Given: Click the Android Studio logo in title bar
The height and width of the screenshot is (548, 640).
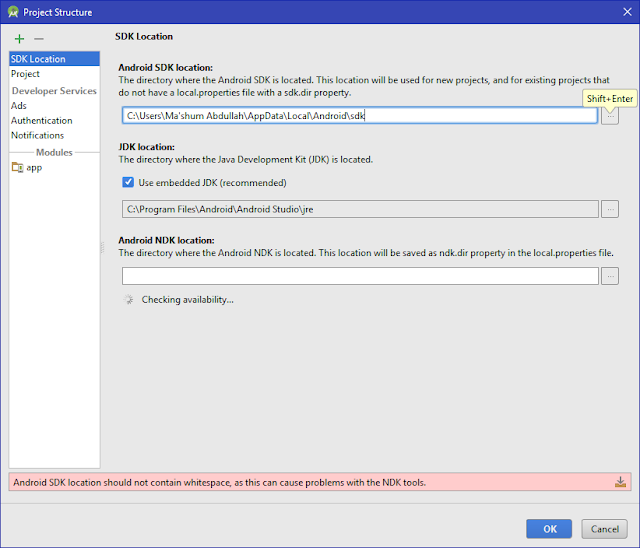Looking at the screenshot, I should (x=13, y=12).
